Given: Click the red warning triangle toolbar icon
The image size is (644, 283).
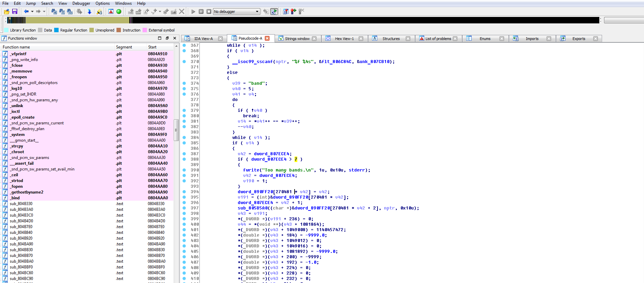Looking at the screenshot, I should pos(111,12).
